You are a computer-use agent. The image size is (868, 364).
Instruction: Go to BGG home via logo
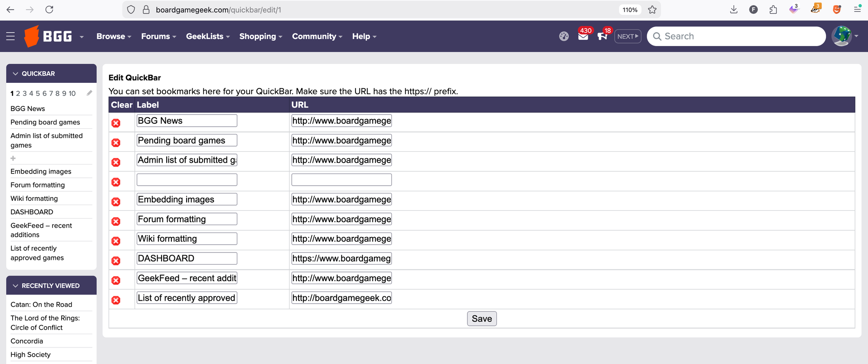pos(48,36)
